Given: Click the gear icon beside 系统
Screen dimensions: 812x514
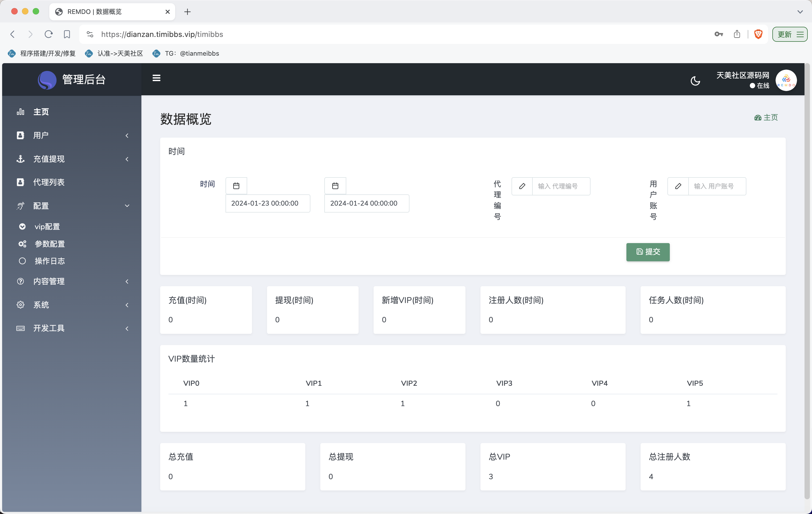Looking at the screenshot, I should tap(21, 305).
